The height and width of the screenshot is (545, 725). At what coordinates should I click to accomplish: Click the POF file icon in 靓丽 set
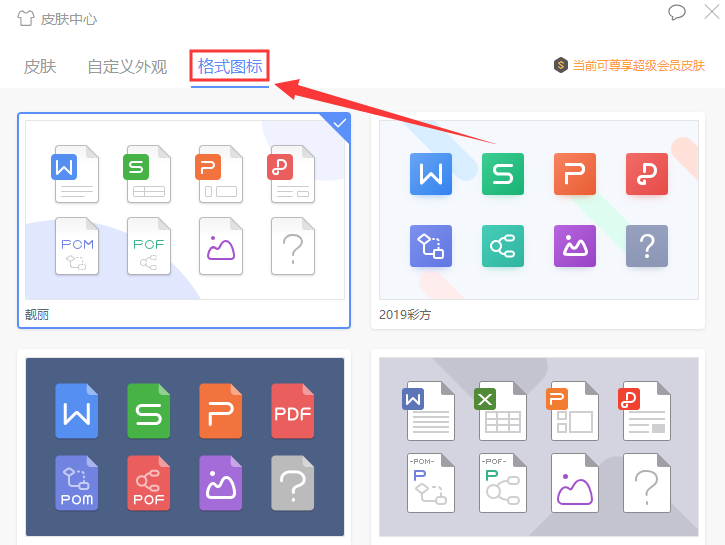coord(149,246)
